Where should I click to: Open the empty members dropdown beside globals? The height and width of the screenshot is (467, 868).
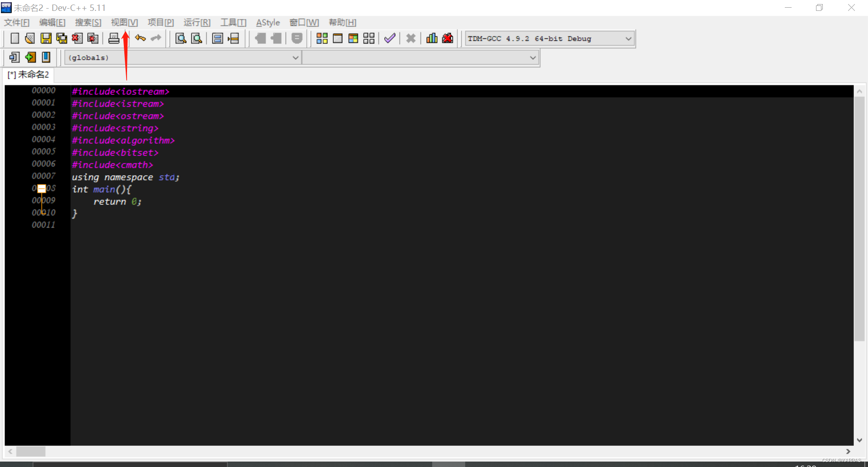point(420,58)
